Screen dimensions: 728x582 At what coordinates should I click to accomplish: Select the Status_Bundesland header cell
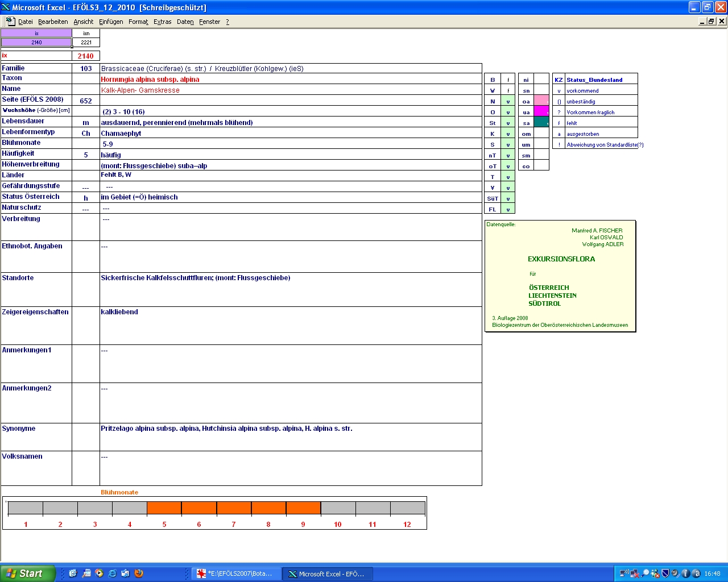point(601,80)
